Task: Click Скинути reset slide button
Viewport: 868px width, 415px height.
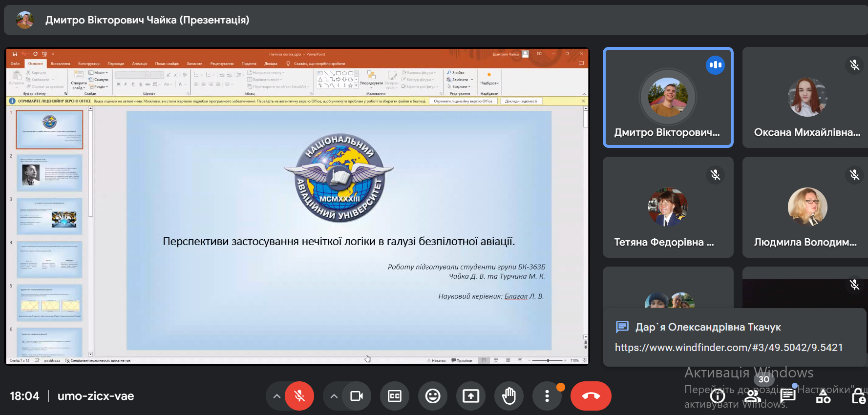Action: 99,80
